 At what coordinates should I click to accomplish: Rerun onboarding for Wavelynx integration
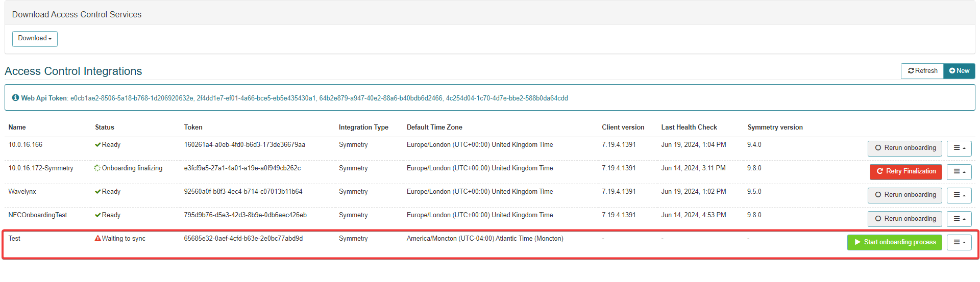[x=905, y=195]
